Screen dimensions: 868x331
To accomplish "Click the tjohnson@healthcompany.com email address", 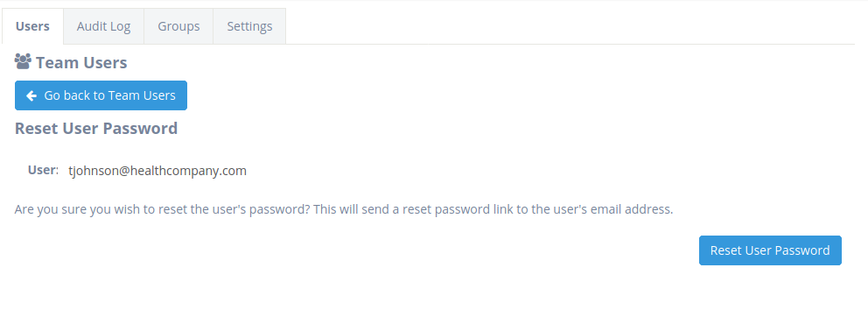I will pos(157,171).
